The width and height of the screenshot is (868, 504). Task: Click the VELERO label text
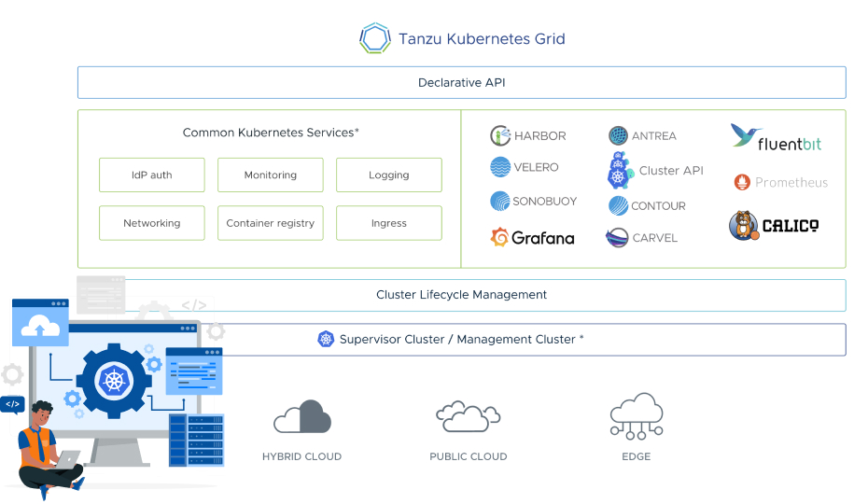click(x=536, y=167)
